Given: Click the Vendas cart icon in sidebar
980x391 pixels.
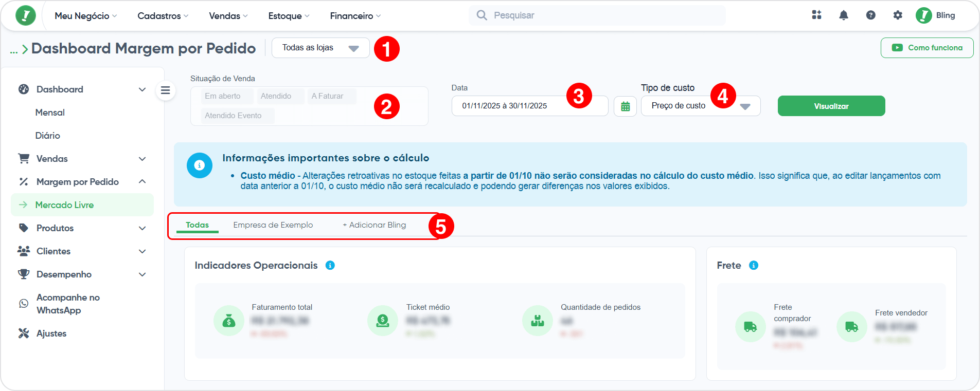Looking at the screenshot, I should (24, 159).
